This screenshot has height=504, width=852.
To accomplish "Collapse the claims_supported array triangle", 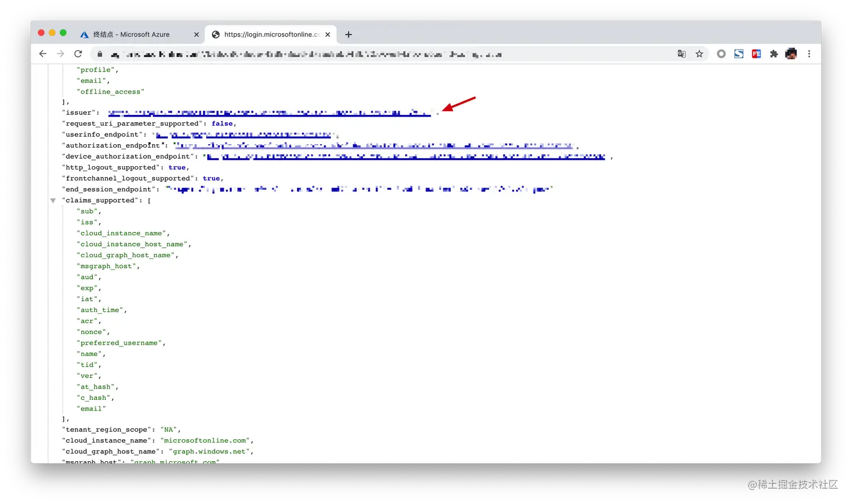I will (x=53, y=200).
